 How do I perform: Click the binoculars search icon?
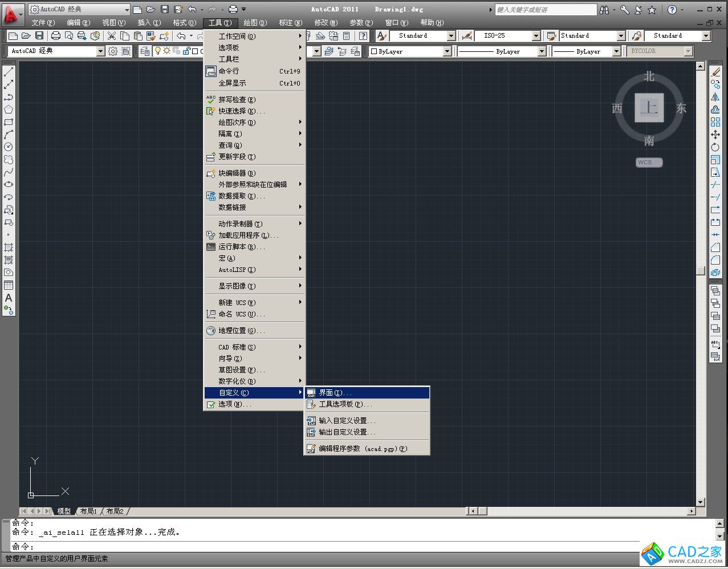(604, 10)
